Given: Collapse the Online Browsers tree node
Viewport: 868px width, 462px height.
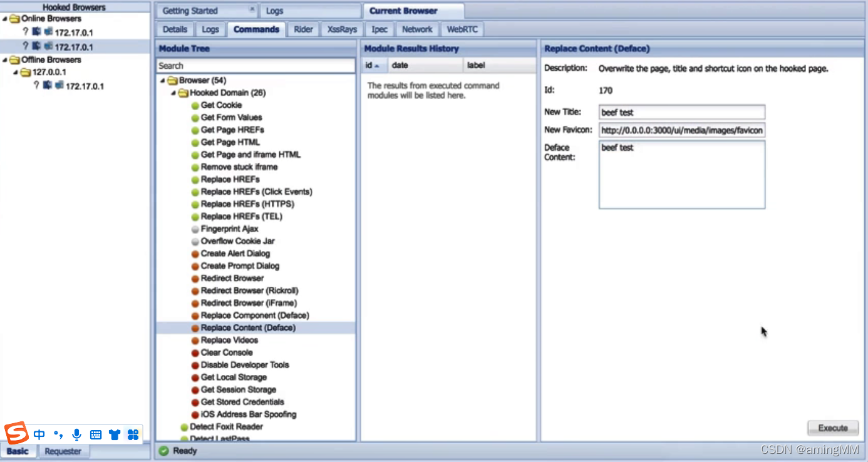Looking at the screenshot, I should [x=6, y=19].
